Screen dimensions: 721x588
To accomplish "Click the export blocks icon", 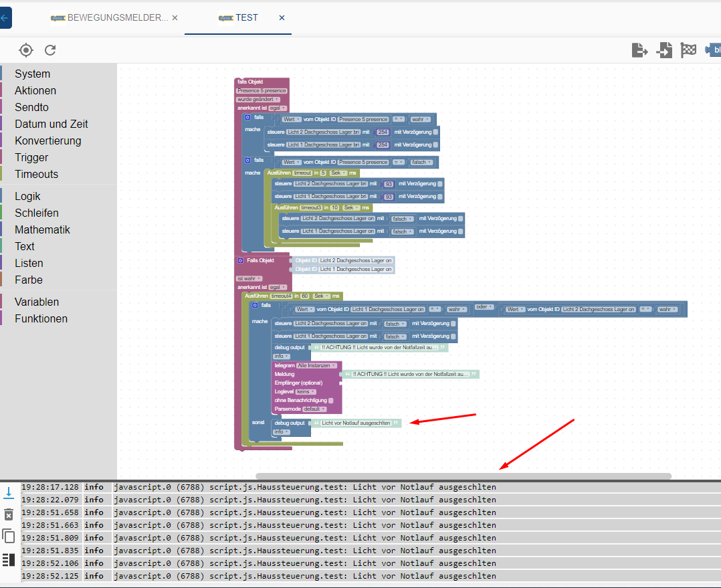I will pos(639,50).
